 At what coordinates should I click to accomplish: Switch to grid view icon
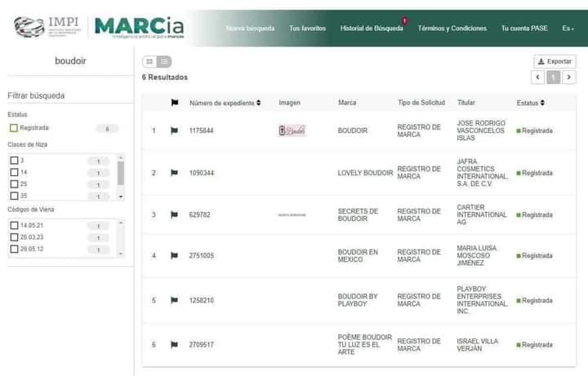coord(149,61)
